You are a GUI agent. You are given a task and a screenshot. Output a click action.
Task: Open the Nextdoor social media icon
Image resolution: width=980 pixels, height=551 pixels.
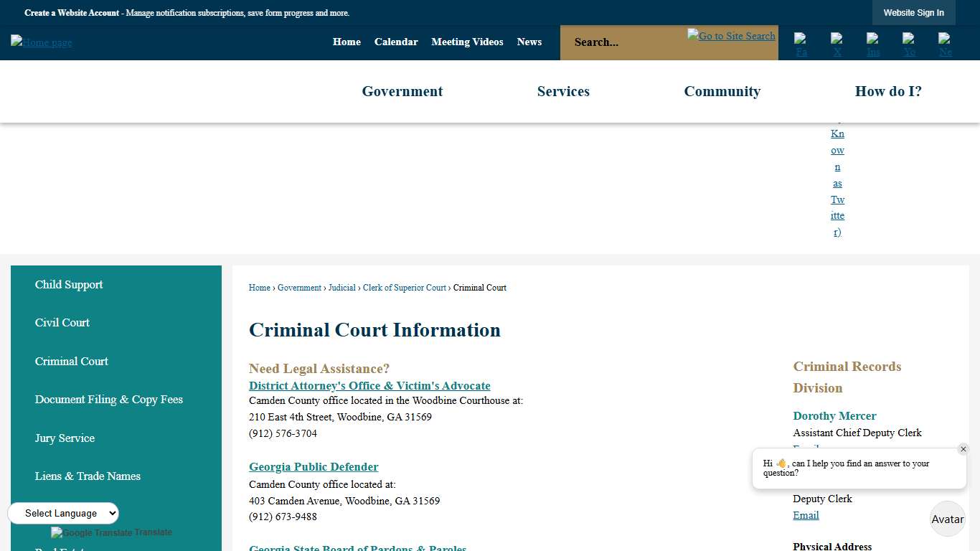click(x=945, y=42)
